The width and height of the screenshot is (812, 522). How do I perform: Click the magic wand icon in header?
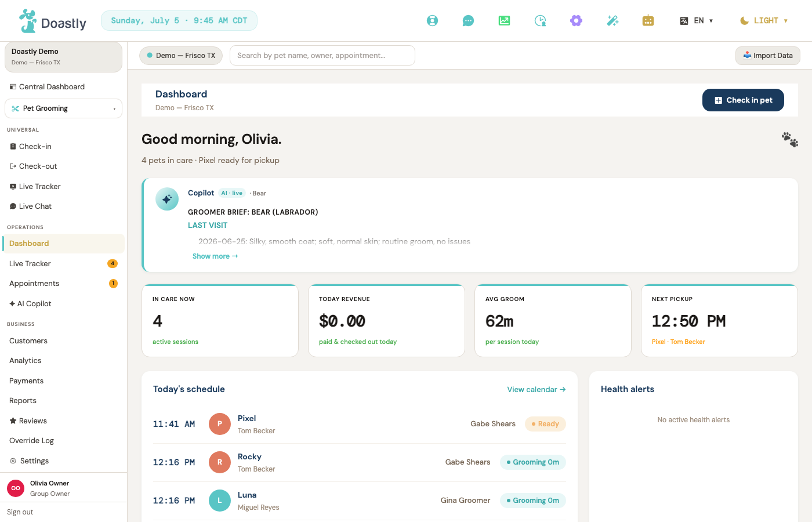click(x=612, y=21)
